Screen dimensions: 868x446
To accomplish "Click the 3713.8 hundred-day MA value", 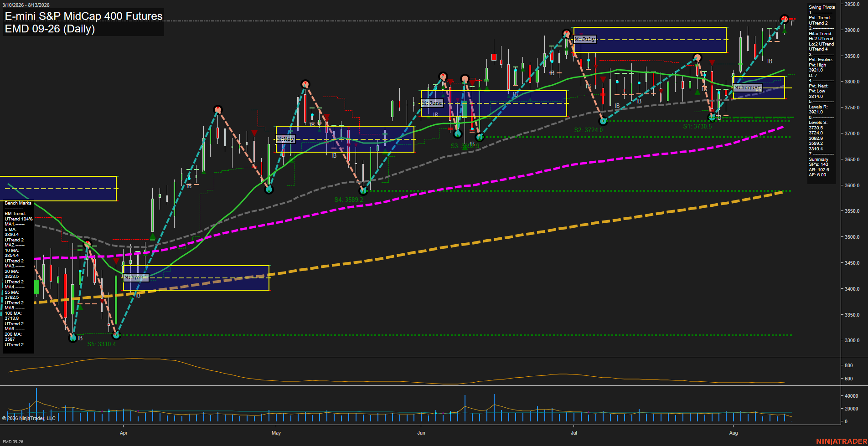I will click(12, 318).
